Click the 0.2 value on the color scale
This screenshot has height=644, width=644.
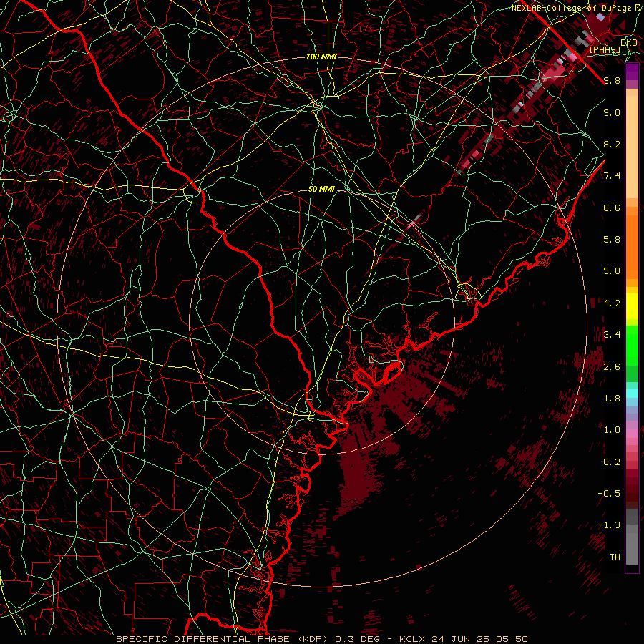(612, 462)
